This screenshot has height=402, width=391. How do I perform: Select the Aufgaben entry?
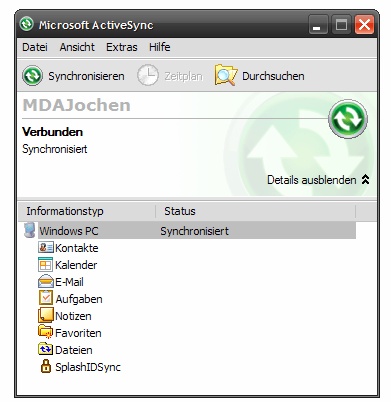pyautogui.click(x=79, y=299)
